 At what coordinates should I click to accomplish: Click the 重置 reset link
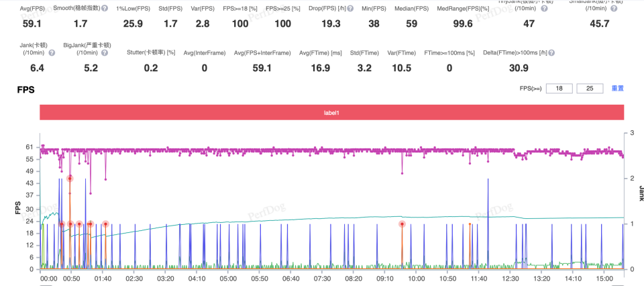(618, 89)
